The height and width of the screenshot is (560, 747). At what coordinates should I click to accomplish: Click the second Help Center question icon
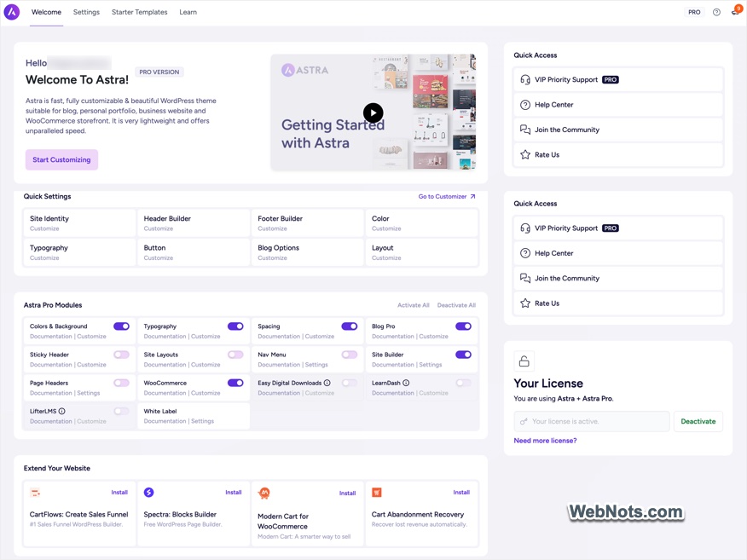click(525, 253)
